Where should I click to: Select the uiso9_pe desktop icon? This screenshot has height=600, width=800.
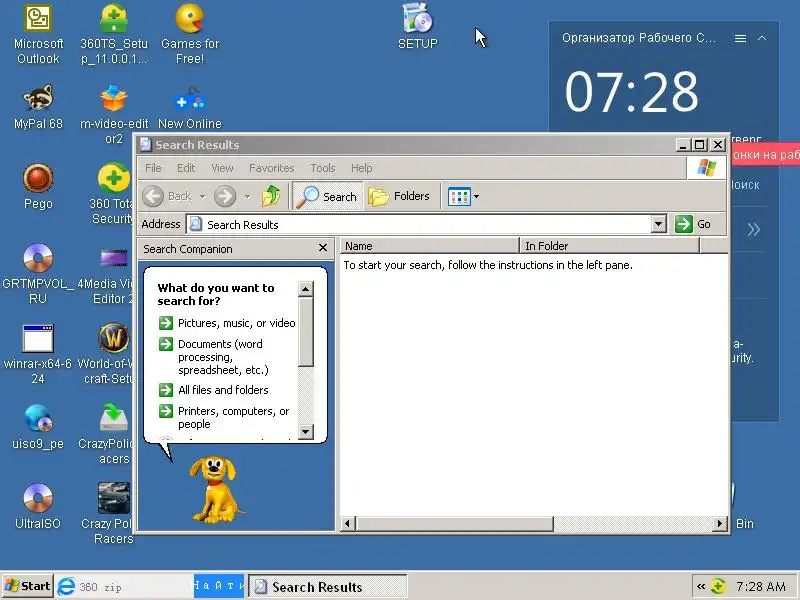click(x=38, y=427)
